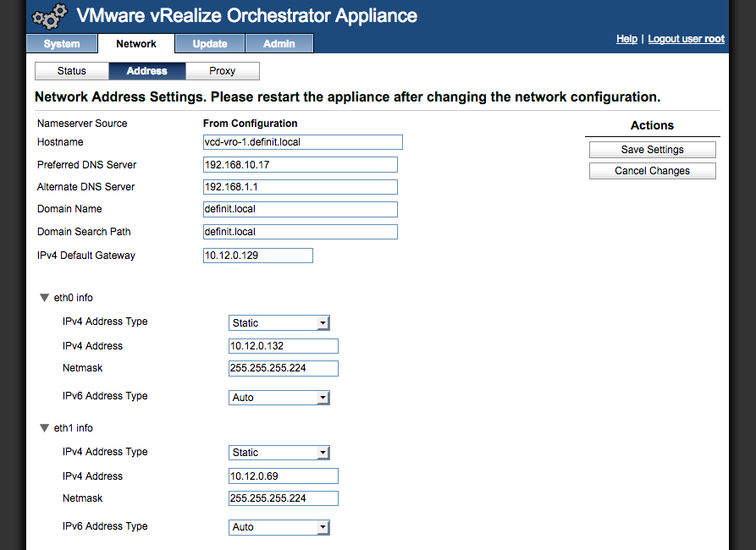This screenshot has width=756, height=550.
Task: Show the Status sub-tab
Action: click(72, 71)
